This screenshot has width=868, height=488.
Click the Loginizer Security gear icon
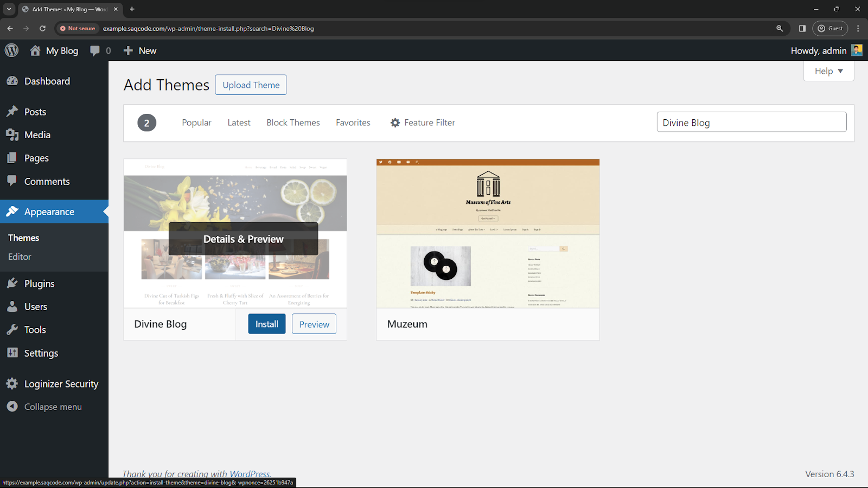(12, 383)
